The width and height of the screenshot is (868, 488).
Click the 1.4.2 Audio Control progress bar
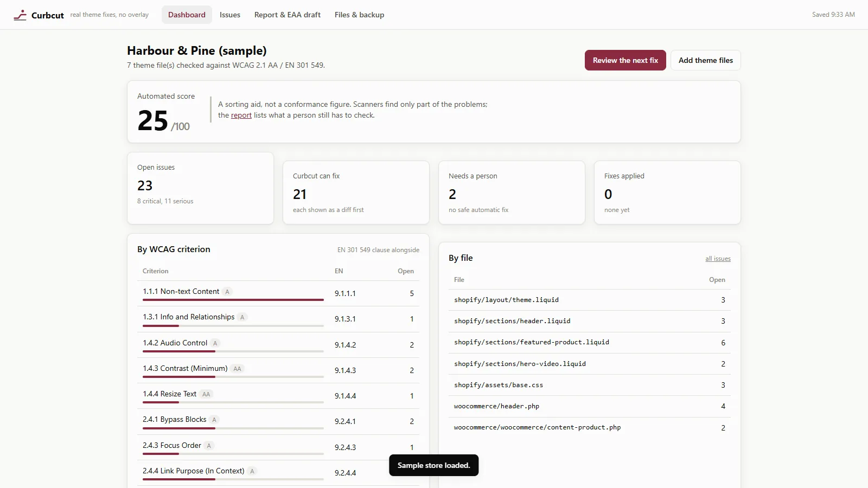click(x=233, y=351)
